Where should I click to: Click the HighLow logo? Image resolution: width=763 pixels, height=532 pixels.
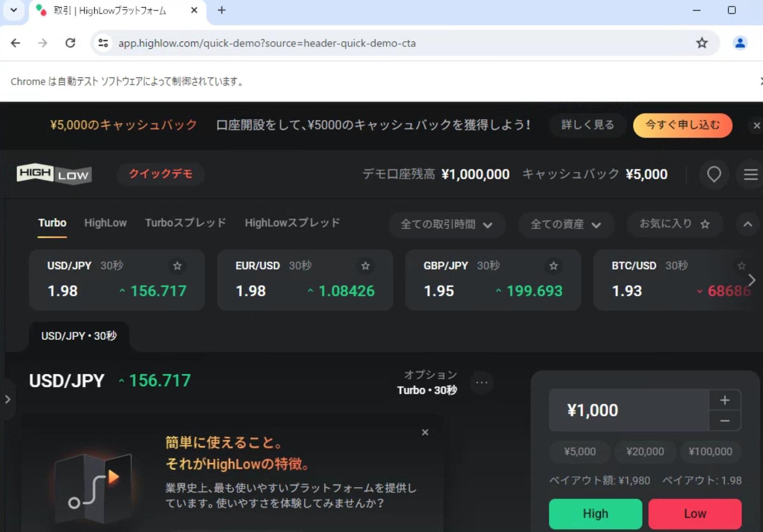click(54, 174)
